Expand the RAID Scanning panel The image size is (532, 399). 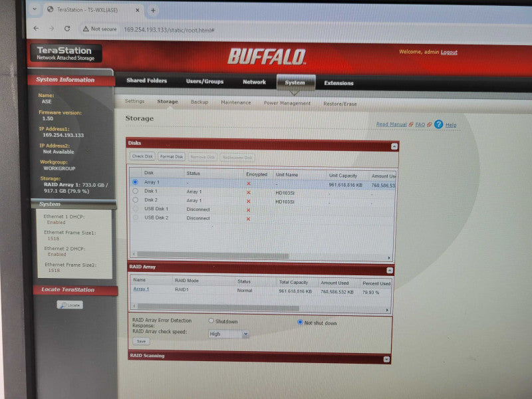coord(386,359)
